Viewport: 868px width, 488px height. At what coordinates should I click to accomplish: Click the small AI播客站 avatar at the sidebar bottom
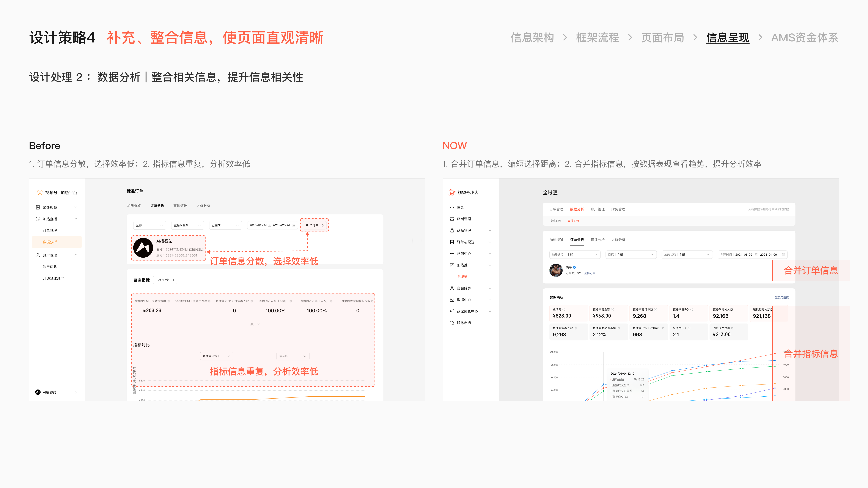point(38,392)
